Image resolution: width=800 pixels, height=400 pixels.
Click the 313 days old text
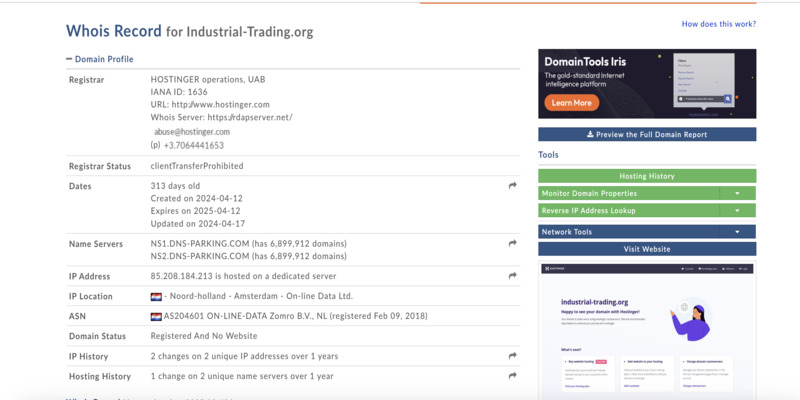(x=176, y=186)
